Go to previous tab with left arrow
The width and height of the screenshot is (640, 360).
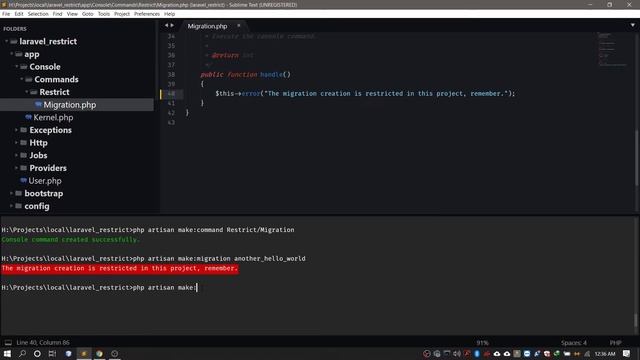[166, 25]
